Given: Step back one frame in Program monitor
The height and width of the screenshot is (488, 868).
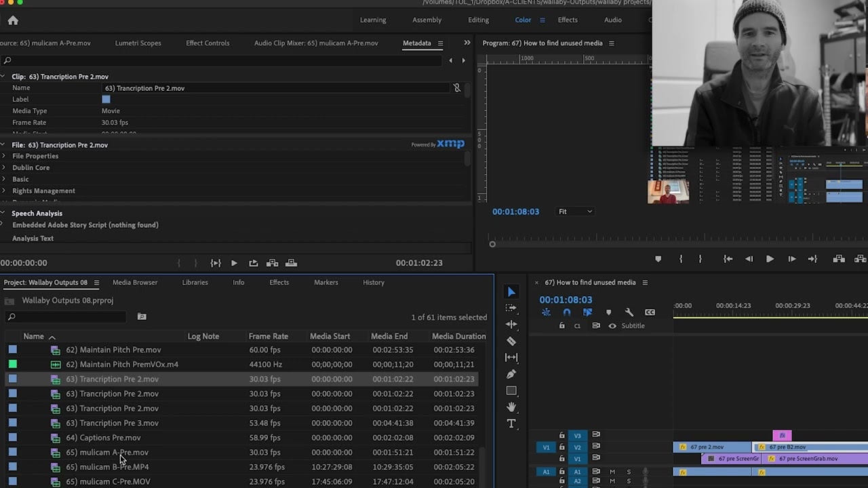Looking at the screenshot, I should point(749,259).
